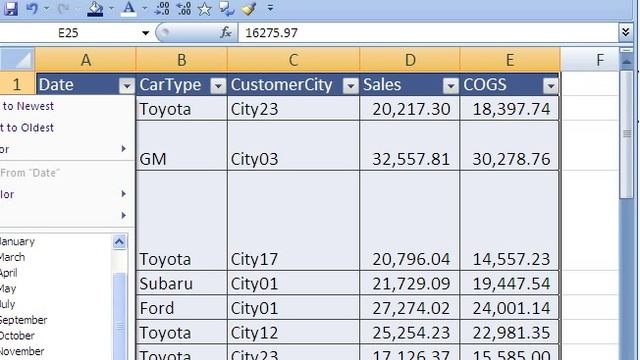Viewport: 640px width, 360px height.
Task: Open the Font Color dropdown arrow
Action: [x=144, y=8]
